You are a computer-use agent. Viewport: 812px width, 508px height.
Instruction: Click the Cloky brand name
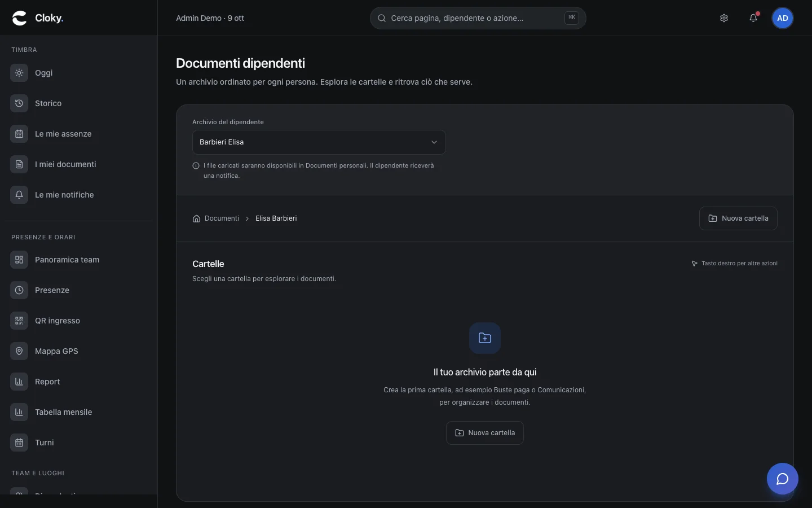pyautogui.click(x=49, y=18)
